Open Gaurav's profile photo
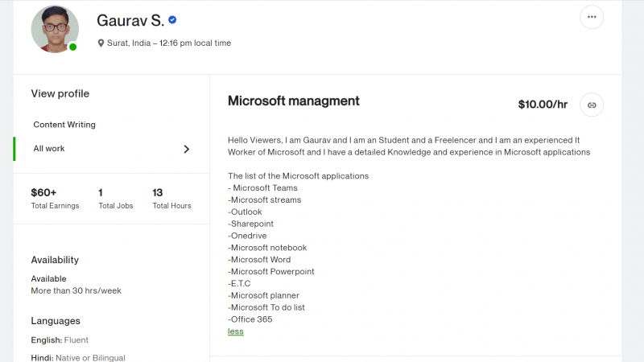This screenshot has height=362, width=644. (x=55, y=29)
